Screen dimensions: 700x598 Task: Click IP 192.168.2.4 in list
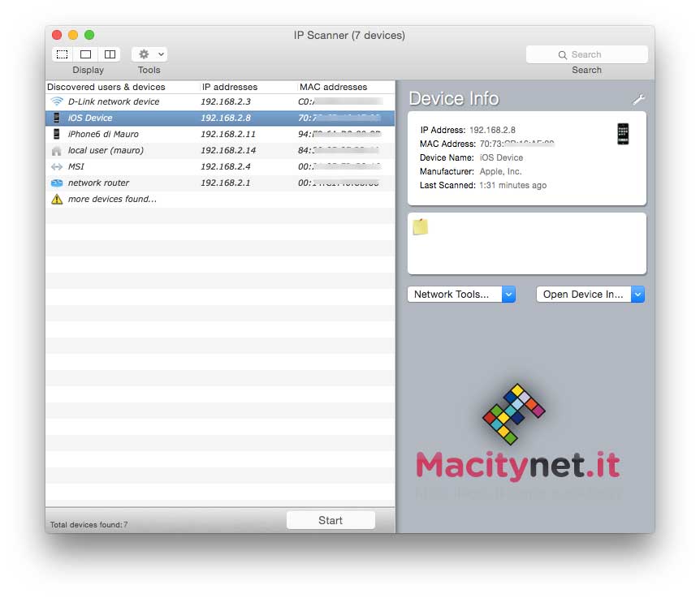226,166
